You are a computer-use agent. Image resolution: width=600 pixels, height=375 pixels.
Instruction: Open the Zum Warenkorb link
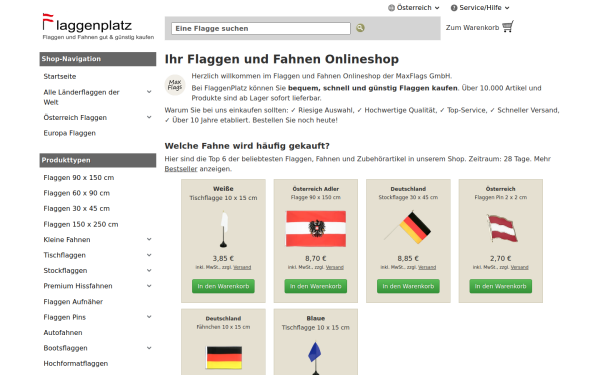(x=472, y=28)
